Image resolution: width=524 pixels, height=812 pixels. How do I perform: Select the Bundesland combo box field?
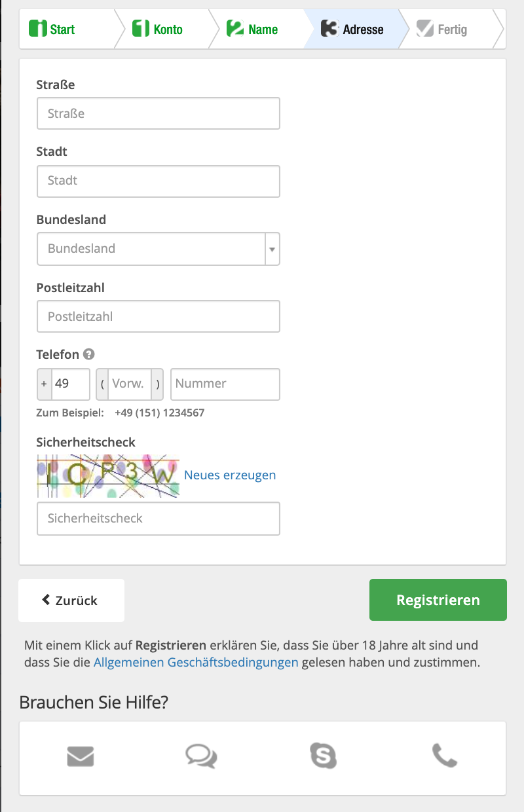pos(159,249)
